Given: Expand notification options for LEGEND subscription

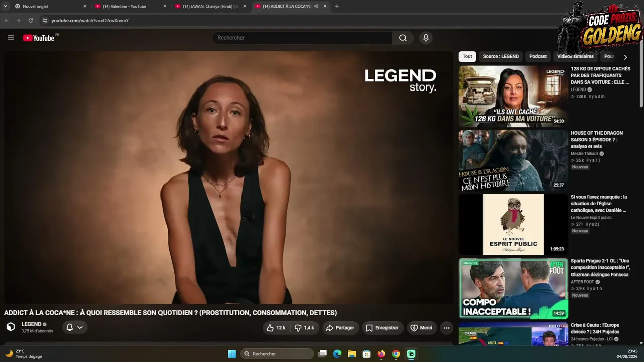Looking at the screenshot, I should click(x=74, y=328).
